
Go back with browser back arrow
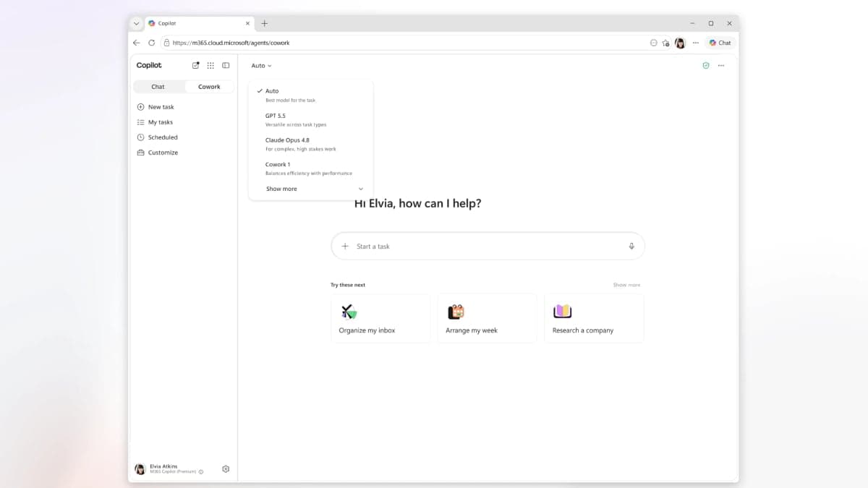coord(137,43)
